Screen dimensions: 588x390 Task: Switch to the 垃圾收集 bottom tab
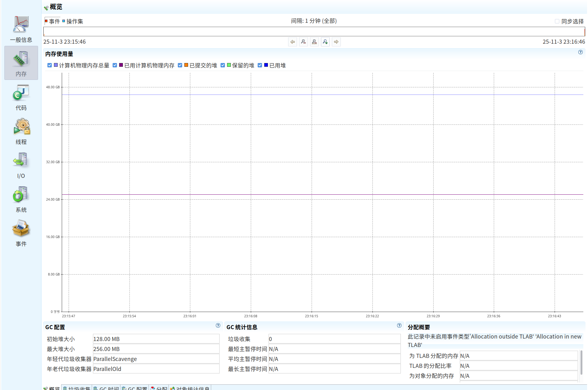[77, 388]
